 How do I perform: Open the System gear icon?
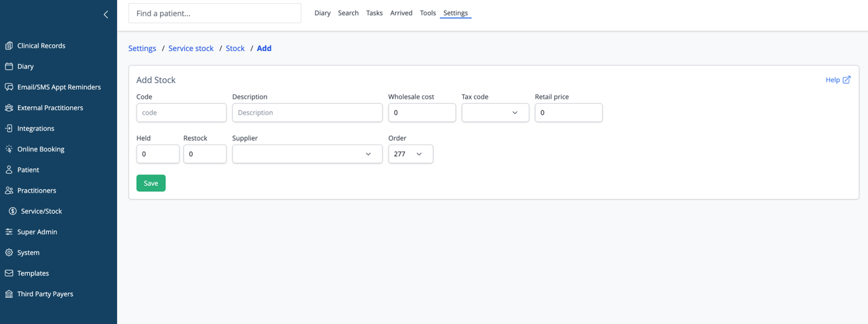(x=9, y=253)
